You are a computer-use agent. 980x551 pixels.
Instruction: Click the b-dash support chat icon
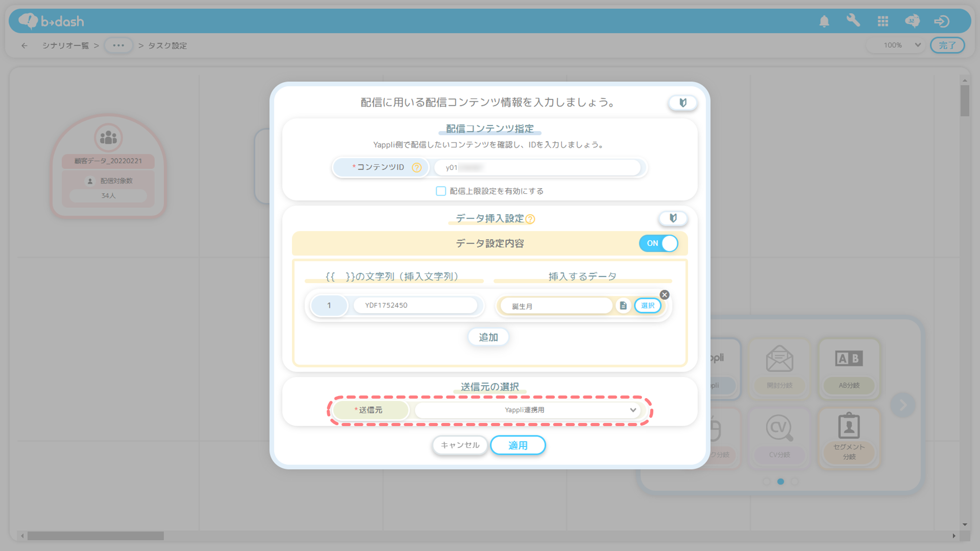coord(912,21)
